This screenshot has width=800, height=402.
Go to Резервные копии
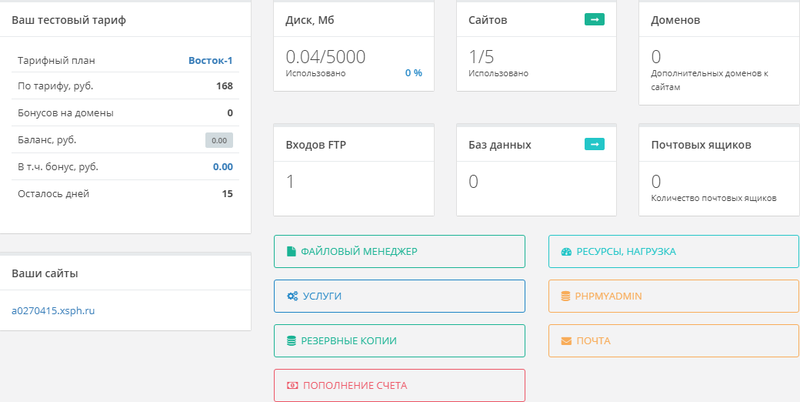coord(399,341)
